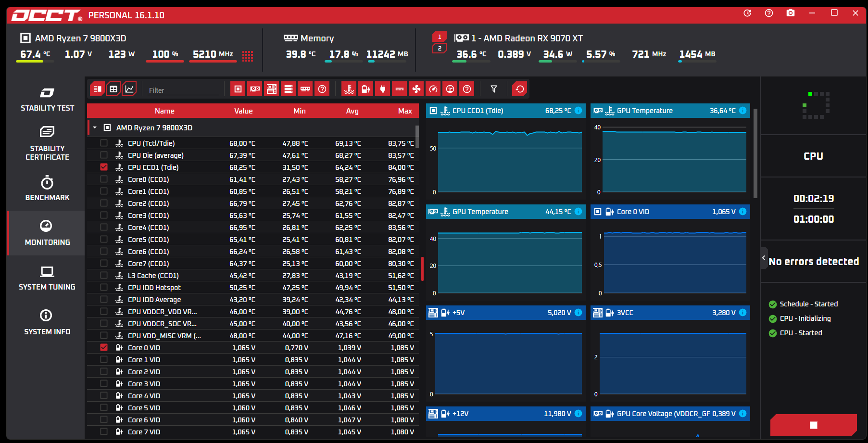
Task: Check the Core 1 VID checkbox
Action: pyautogui.click(x=104, y=359)
